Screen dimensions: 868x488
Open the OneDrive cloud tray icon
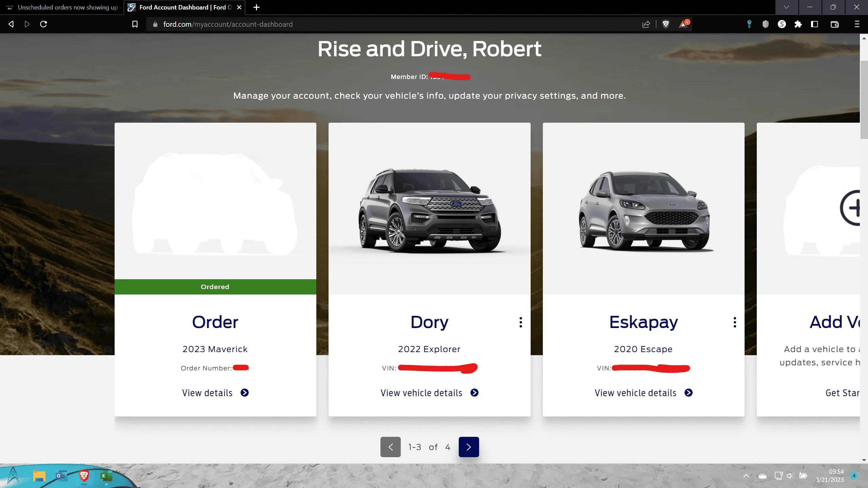tap(762, 476)
